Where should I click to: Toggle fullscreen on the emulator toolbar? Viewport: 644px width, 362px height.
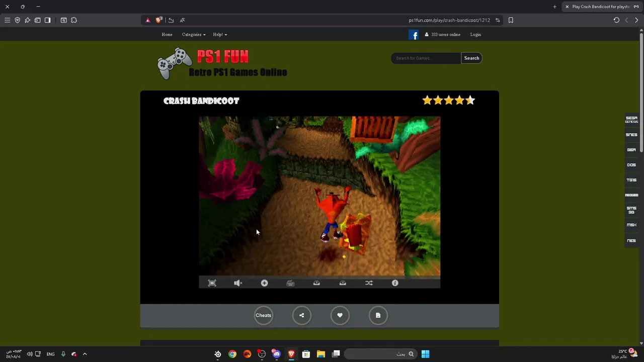(212, 283)
